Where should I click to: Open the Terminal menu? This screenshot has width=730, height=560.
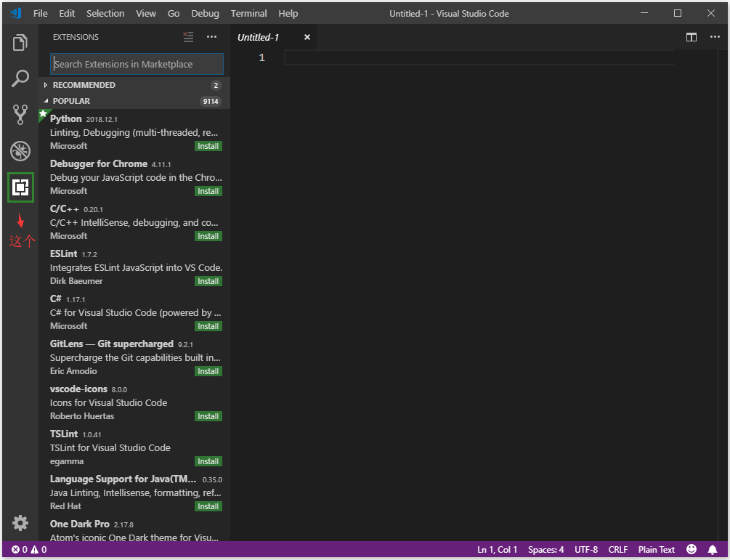(x=248, y=13)
